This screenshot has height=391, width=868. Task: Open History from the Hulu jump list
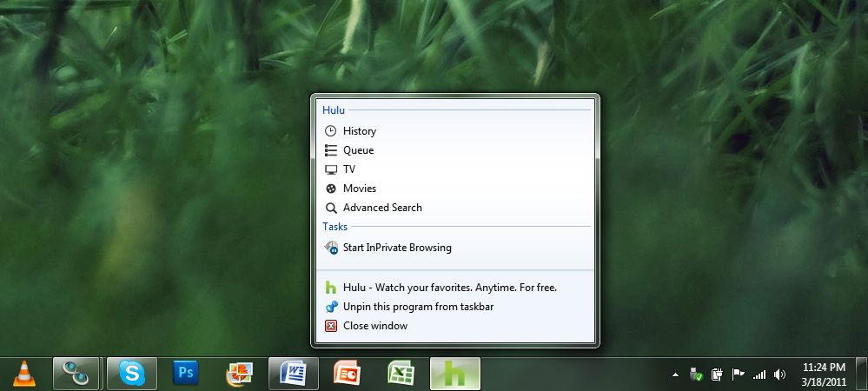(x=455, y=131)
